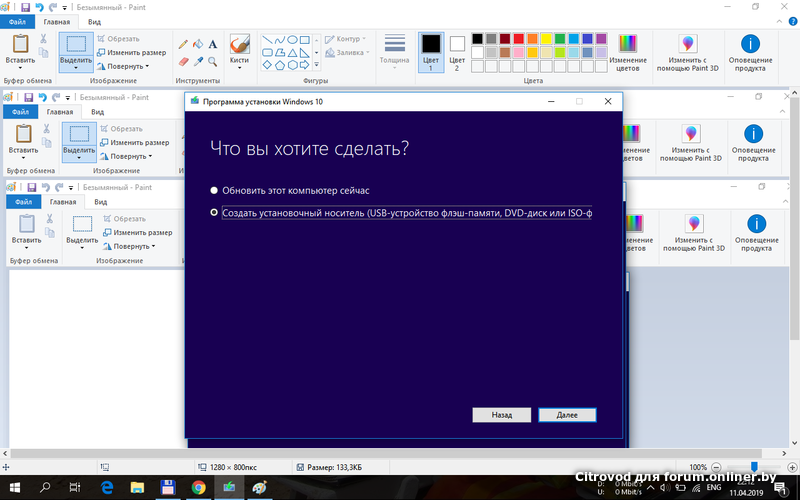Screen dimensions: 800x500
Task: Choose the Right arrow shape in the top shapes gallery
Action: click(305, 65)
